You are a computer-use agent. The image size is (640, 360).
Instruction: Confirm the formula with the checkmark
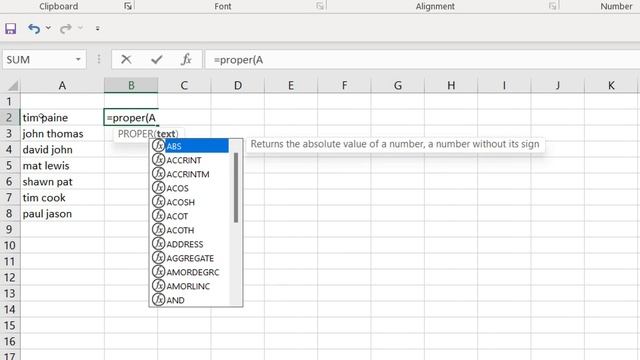click(x=156, y=60)
